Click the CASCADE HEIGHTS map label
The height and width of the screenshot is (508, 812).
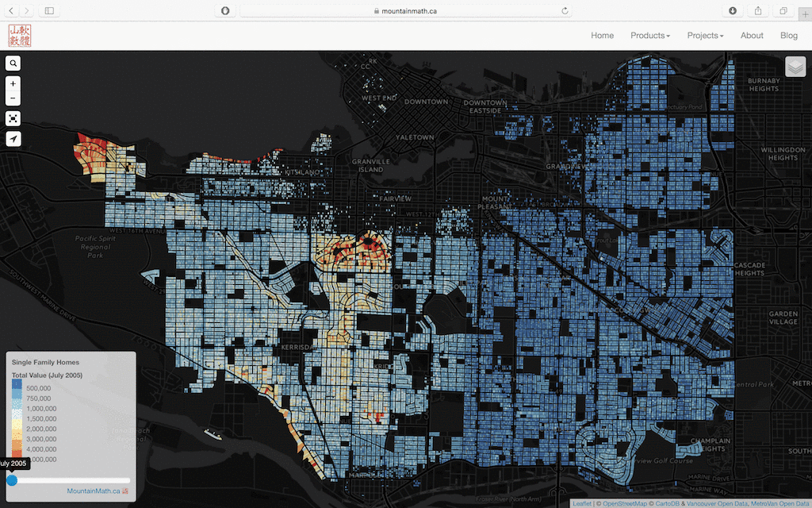click(749, 269)
